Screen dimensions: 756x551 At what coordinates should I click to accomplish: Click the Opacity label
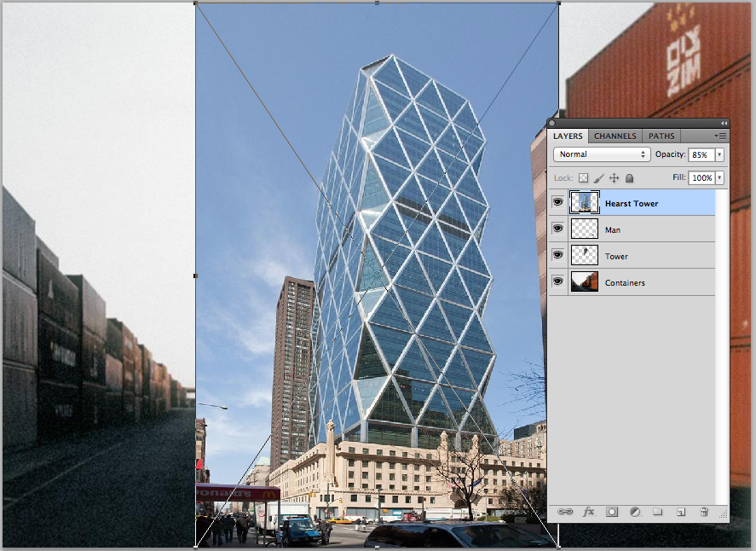[x=670, y=154]
